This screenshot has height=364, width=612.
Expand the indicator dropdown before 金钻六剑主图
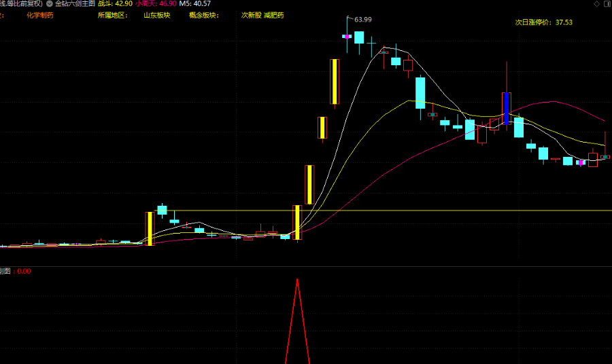[50, 4]
